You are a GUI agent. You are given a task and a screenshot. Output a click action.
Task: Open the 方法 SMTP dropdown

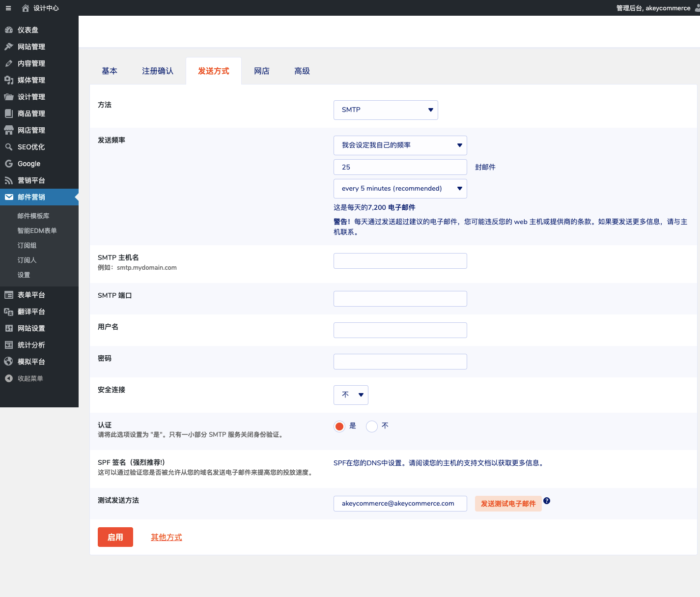tap(386, 110)
